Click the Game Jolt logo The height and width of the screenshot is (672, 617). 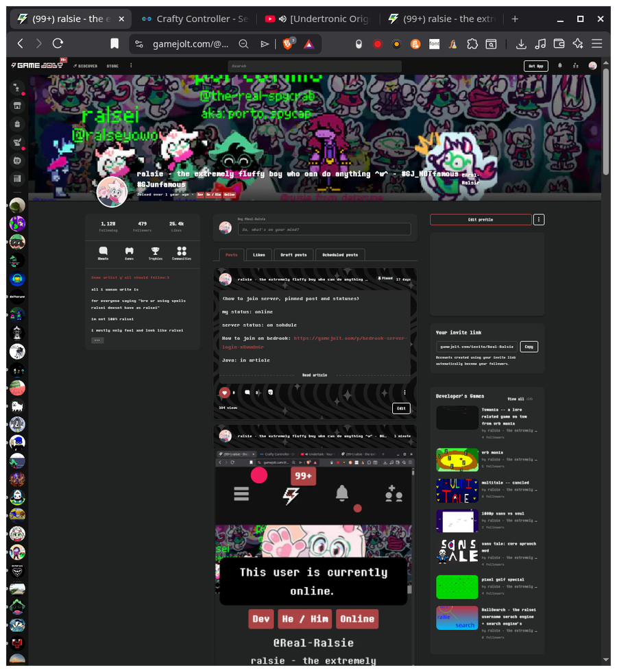click(37, 66)
